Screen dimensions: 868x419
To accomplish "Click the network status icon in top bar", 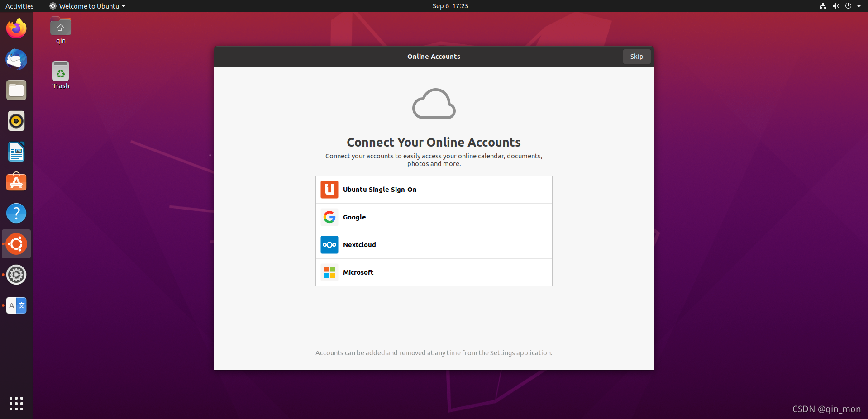I will 823,6.
